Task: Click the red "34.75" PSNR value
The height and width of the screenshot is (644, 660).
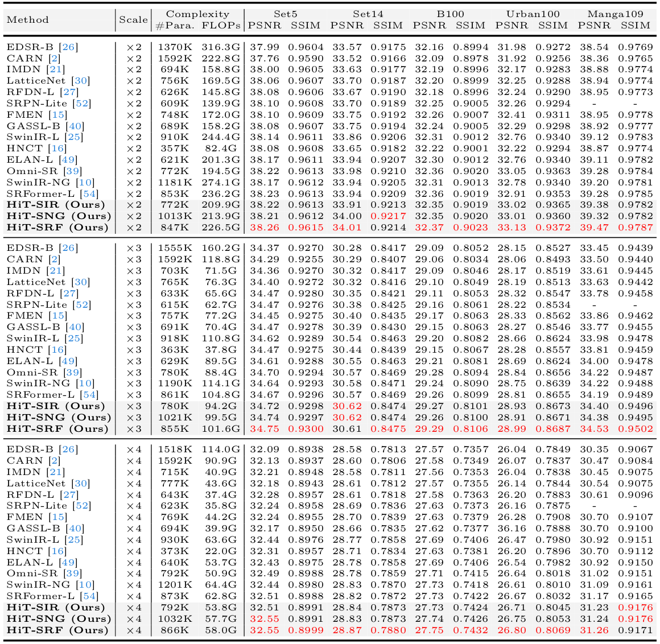Action: pyautogui.click(x=265, y=429)
